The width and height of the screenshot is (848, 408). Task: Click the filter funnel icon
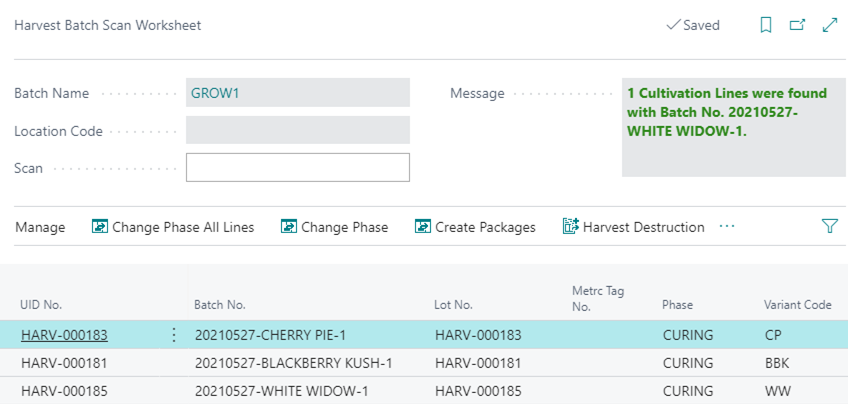click(829, 227)
